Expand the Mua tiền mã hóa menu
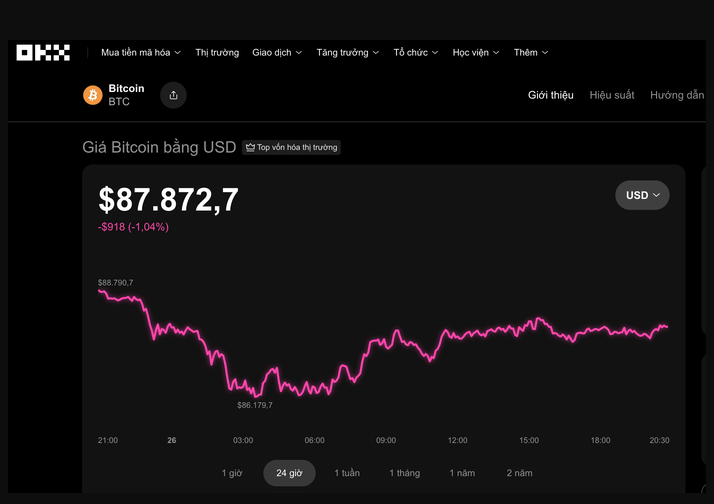 [x=141, y=52]
